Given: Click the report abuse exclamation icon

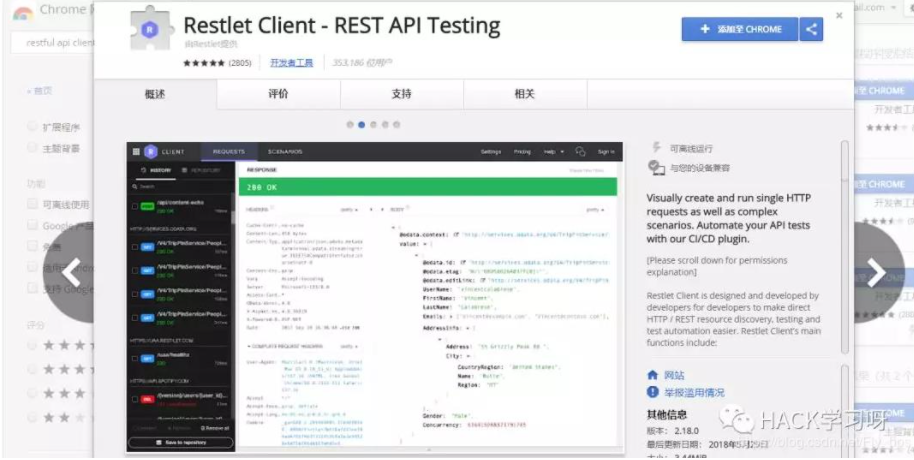Looking at the screenshot, I should click(653, 392).
